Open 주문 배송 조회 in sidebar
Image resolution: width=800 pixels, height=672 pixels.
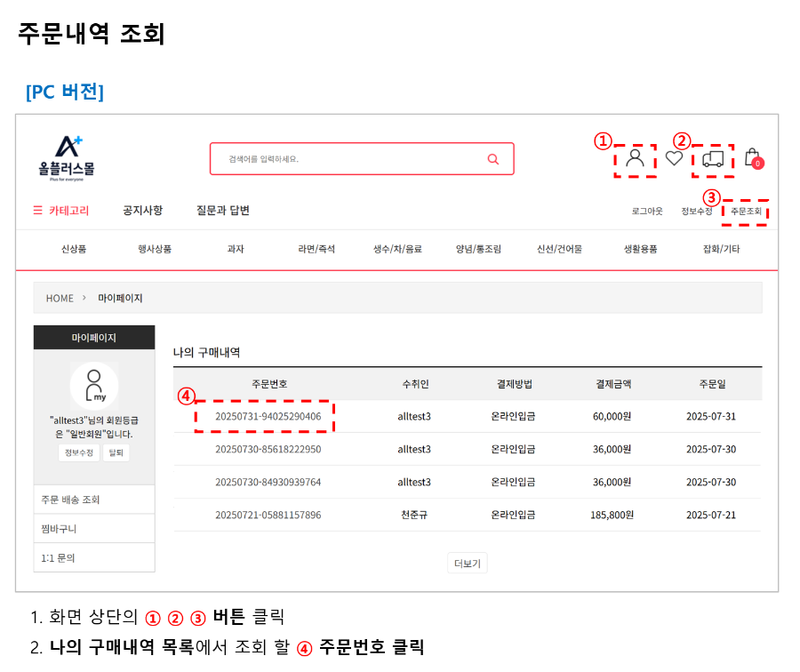94,500
